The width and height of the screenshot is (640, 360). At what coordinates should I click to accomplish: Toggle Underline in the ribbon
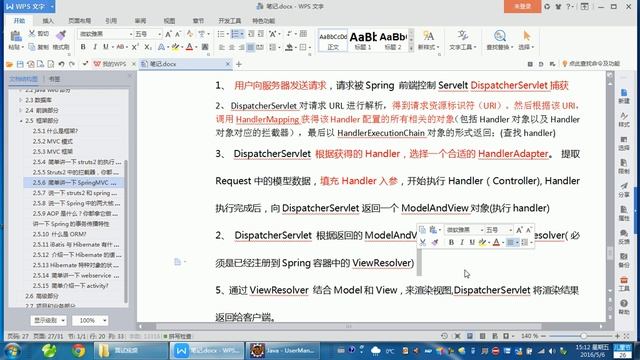click(x=106, y=47)
